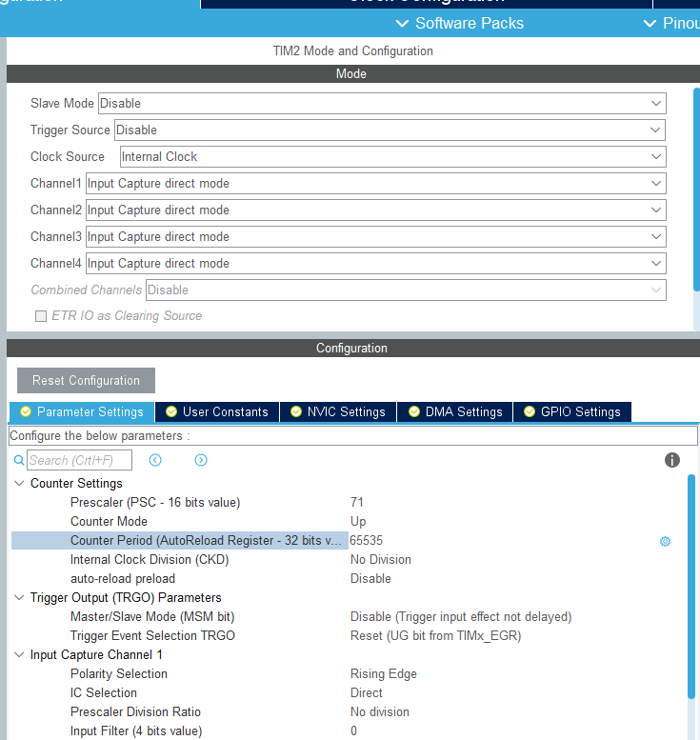Select Input Filter value 0
Screen dimensions: 700x740
pos(353,731)
